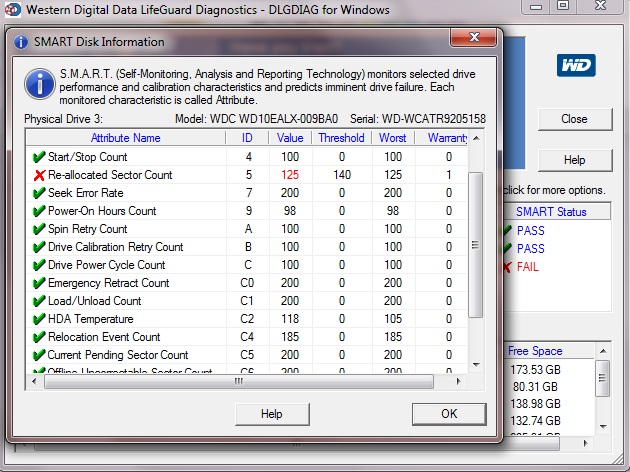The height and width of the screenshot is (472, 630).
Task: Click the threshold value 140
Action: (x=342, y=175)
